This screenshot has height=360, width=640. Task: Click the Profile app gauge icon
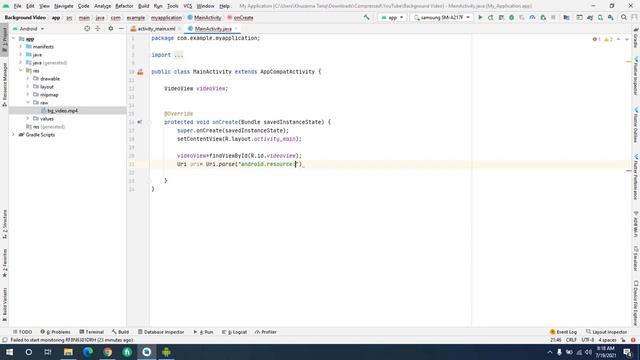coord(532,18)
